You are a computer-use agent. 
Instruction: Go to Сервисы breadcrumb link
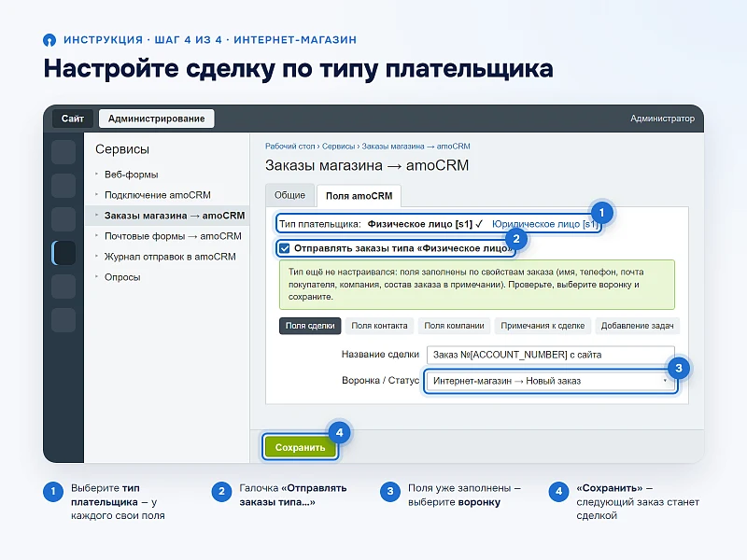[338, 147]
